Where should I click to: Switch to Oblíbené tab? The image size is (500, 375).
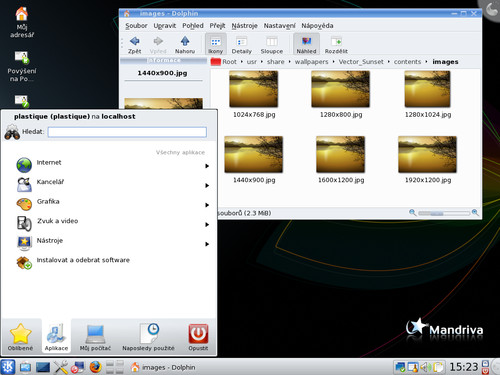(x=21, y=337)
